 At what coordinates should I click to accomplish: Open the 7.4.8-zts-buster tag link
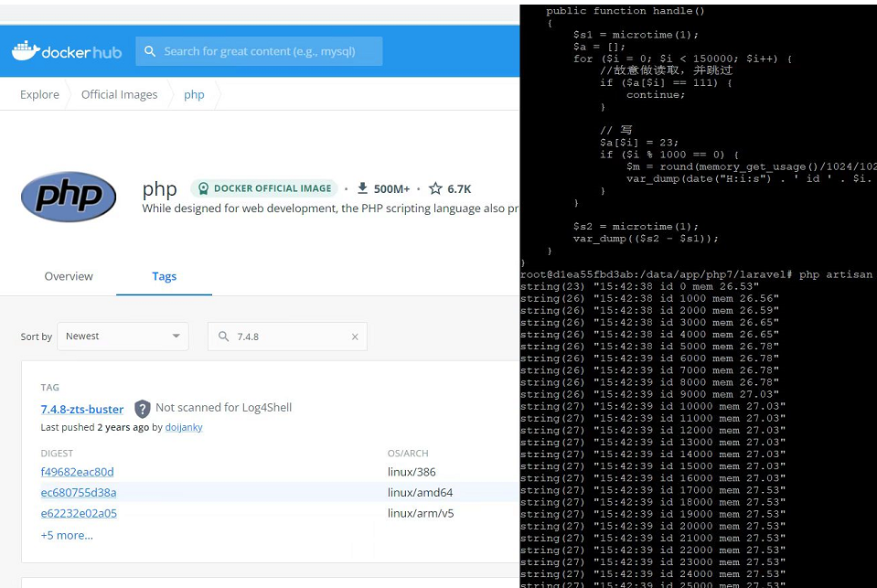pos(82,409)
